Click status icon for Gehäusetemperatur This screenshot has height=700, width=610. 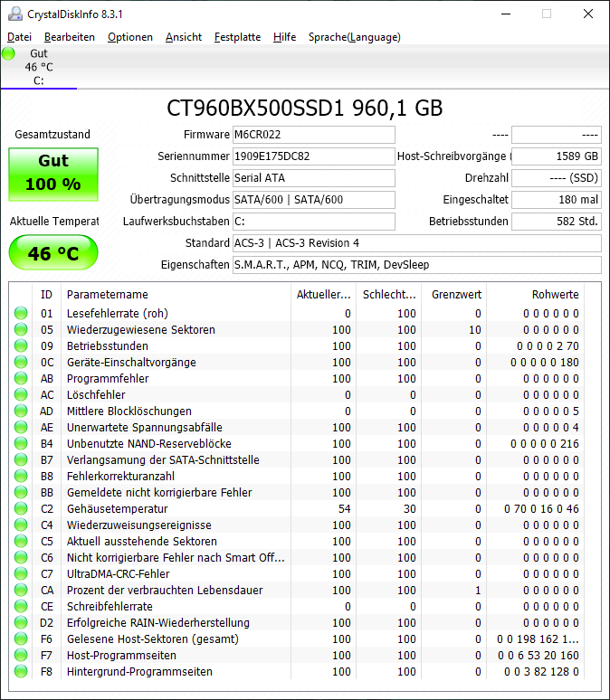tap(21, 509)
